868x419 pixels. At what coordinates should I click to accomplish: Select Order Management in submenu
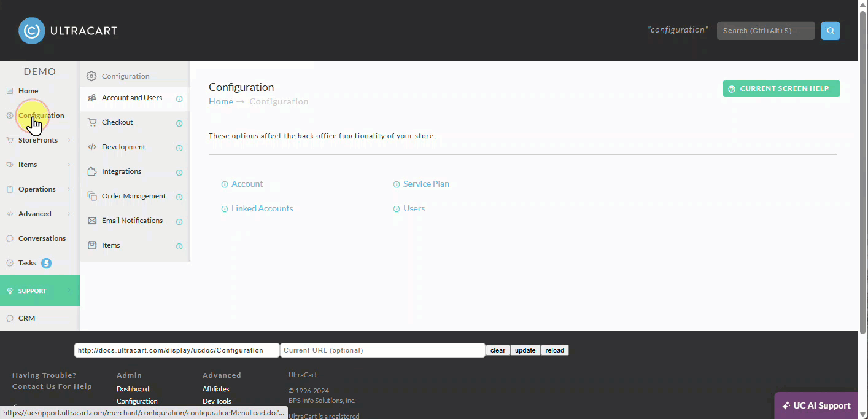click(134, 196)
